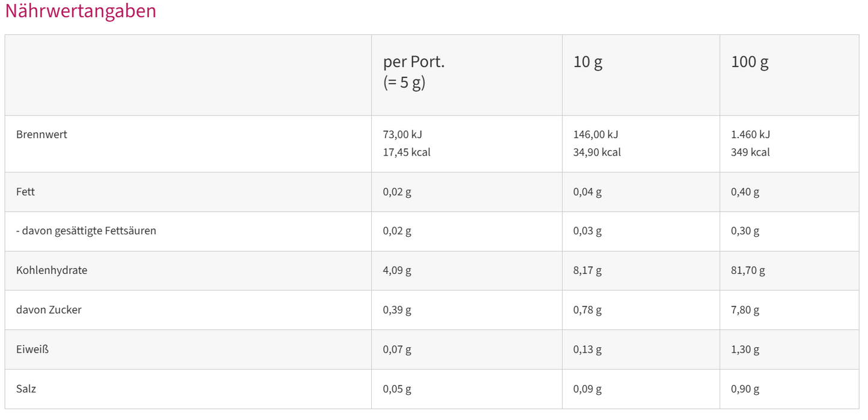Select the davon Zucker row label
Image resolution: width=868 pixels, height=420 pixels.
[x=49, y=310]
